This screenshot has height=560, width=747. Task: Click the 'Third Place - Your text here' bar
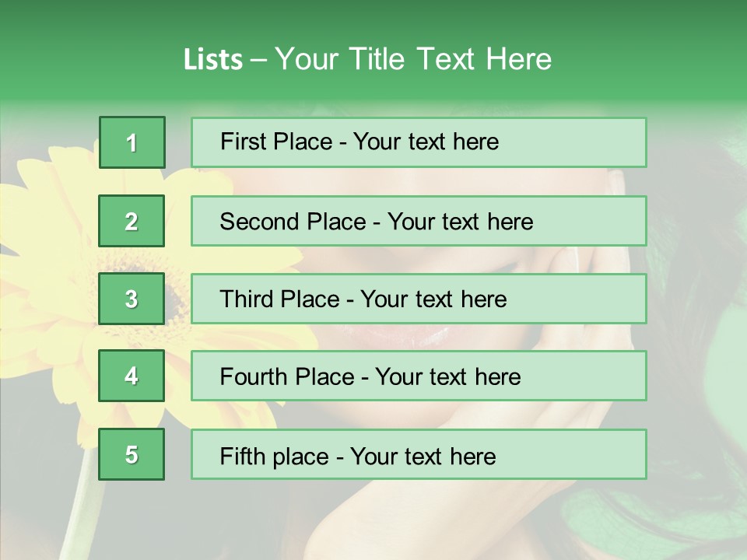(419, 299)
